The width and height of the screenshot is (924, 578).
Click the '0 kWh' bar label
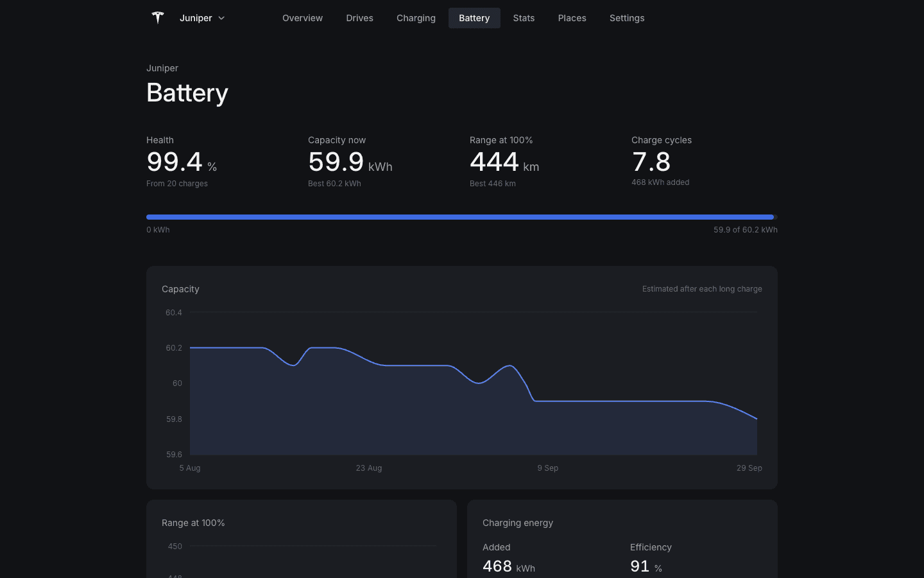click(158, 230)
